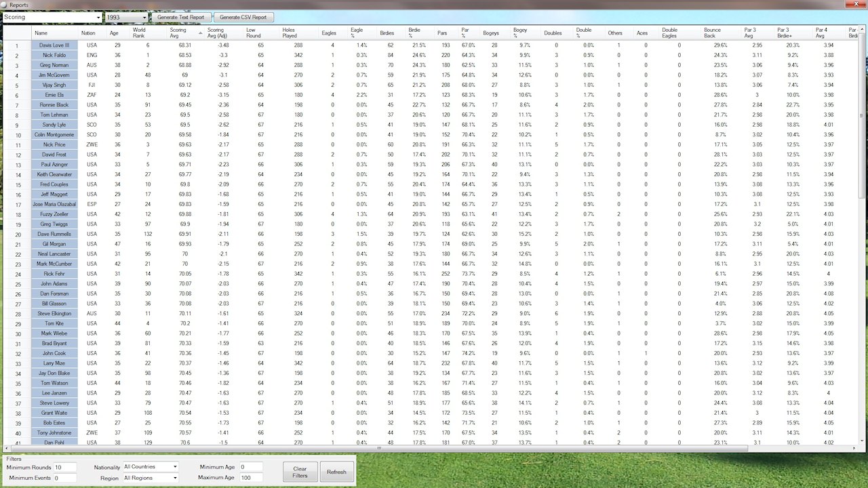This screenshot has width=868, height=488.
Task: Select player Tom Kite
Action: point(55,323)
